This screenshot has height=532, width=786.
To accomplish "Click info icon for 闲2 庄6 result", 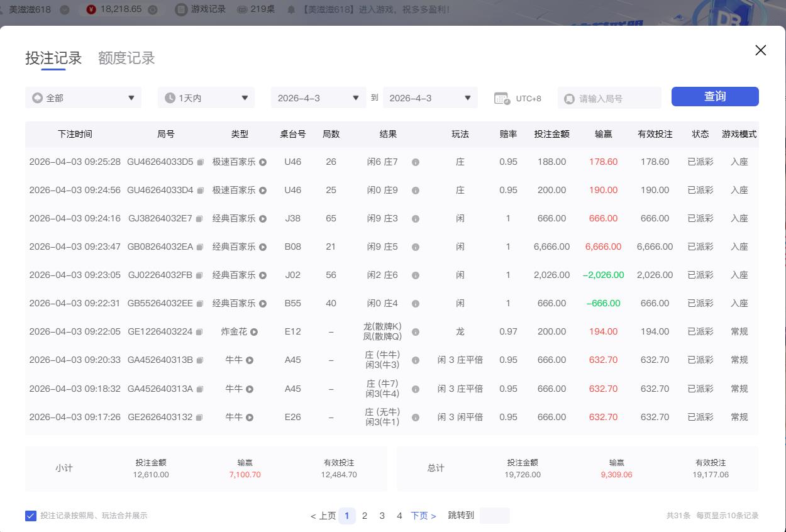I will pyautogui.click(x=415, y=275).
